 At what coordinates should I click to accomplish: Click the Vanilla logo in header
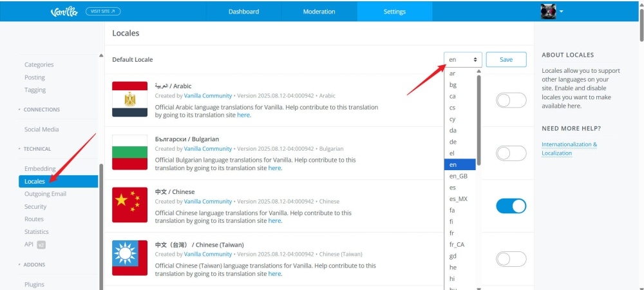pyautogui.click(x=64, y=12)
